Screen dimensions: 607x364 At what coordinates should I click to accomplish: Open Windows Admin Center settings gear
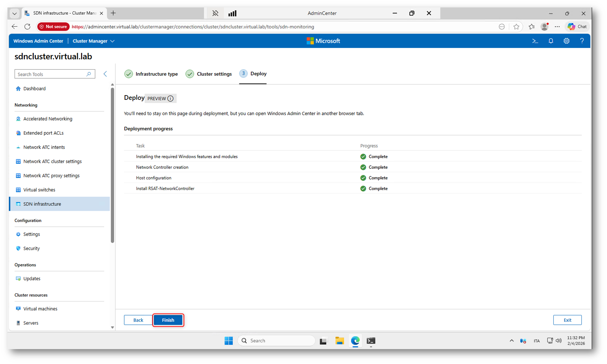tap(566, 41)
